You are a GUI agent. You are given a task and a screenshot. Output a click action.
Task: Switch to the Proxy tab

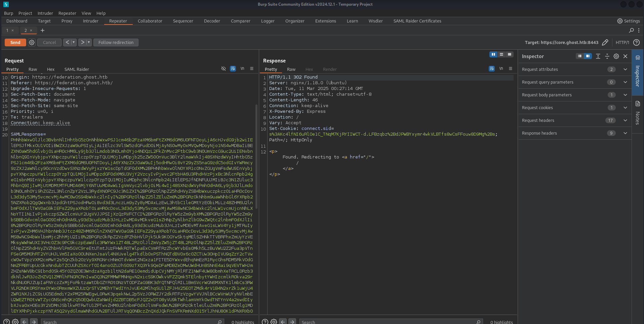[67, 21]
